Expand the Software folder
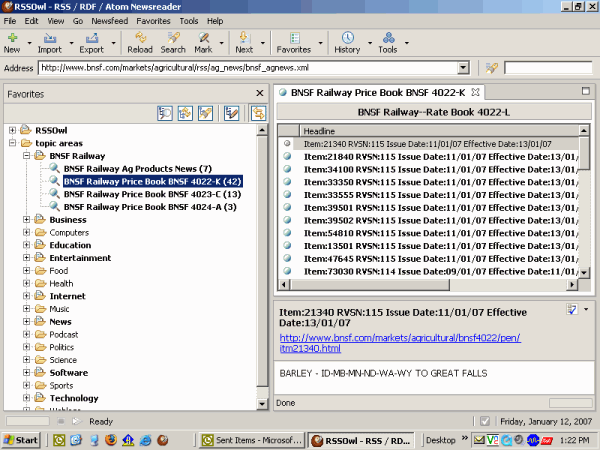Screen dimensions: 600x450 [x=26, y=372]
